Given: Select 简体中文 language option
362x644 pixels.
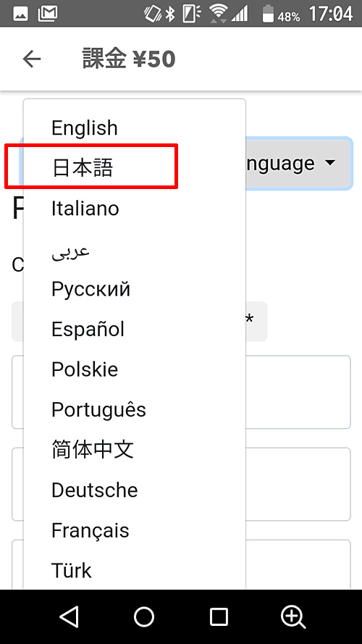Looking at the screenshot, I should click(134, 450).
